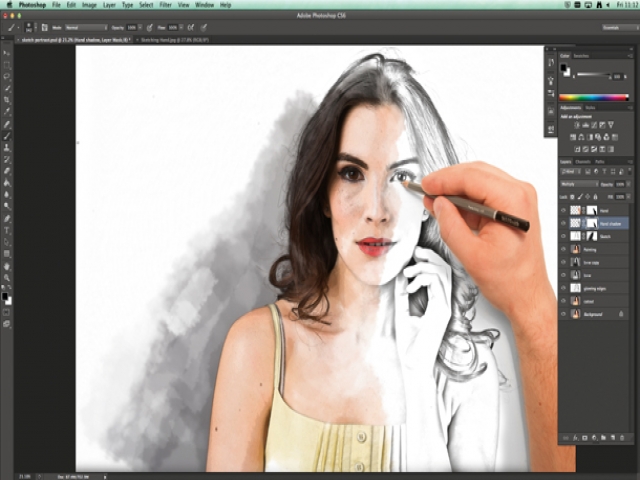Viewport: 640px width, 480px height.
Task: Click the color spectrum ramp
Action: tap(594, 97)
